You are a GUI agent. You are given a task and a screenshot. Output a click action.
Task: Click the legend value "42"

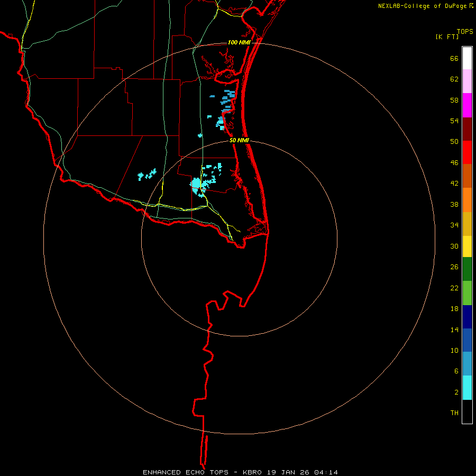point(454,184)
